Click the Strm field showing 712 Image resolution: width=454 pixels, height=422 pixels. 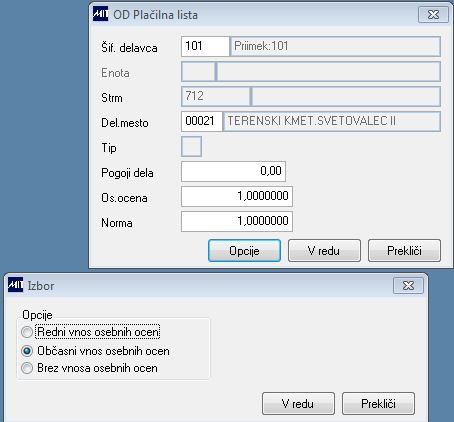pos(215,96)
